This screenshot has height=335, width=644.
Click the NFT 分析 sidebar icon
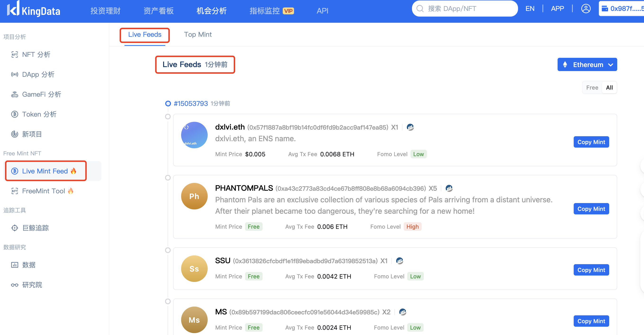pyautogui.click(x=14, y=54)
